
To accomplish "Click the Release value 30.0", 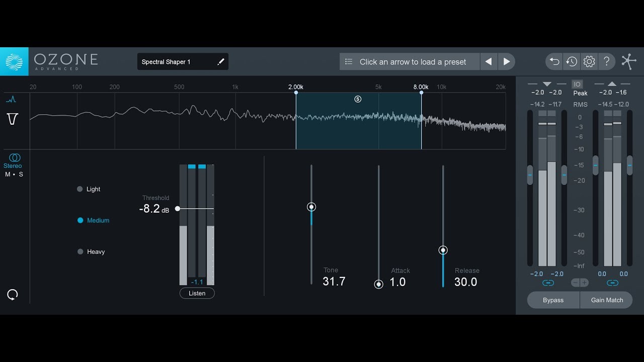I will tap(466, 282).
